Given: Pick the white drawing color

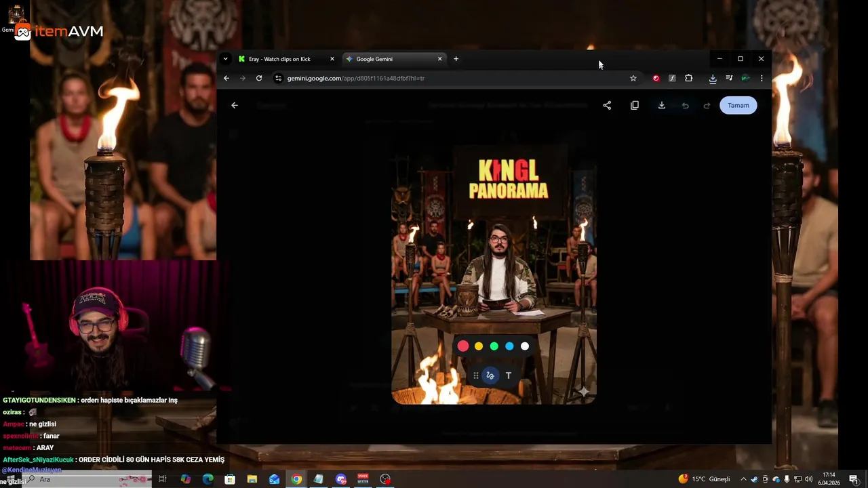Looking at the screenshot, I should (525, 346).
